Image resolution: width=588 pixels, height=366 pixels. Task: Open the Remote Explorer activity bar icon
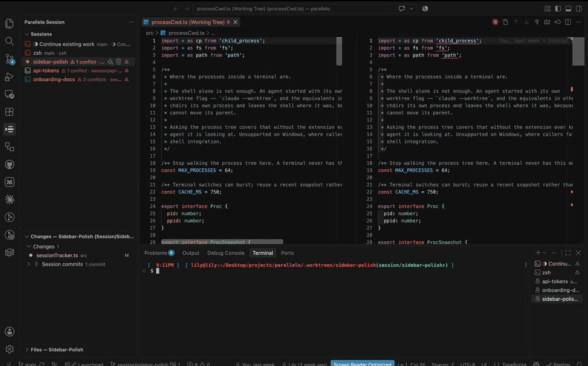click(9, 94)
